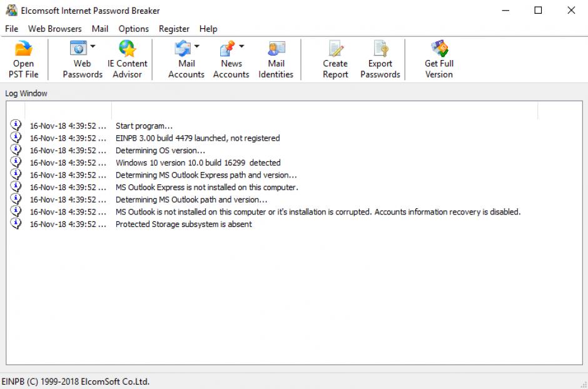This screenshot has width=588, height=389.
Task: Click info icon of 'Determining OS version' row
Action: tap(16, 149)
